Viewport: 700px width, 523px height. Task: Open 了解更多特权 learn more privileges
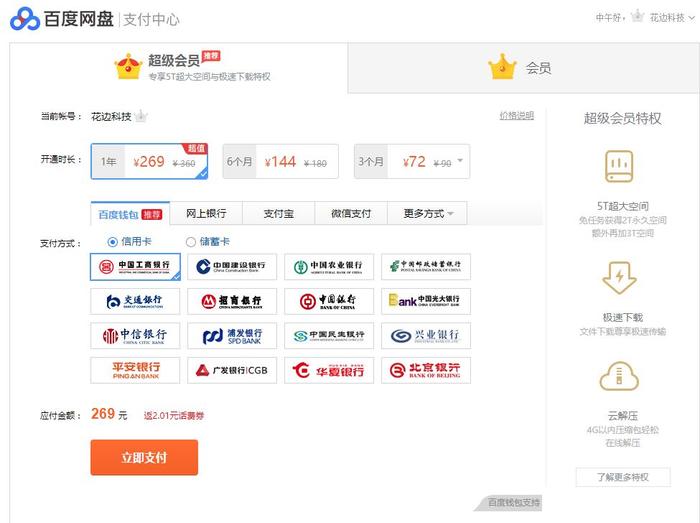623,477
